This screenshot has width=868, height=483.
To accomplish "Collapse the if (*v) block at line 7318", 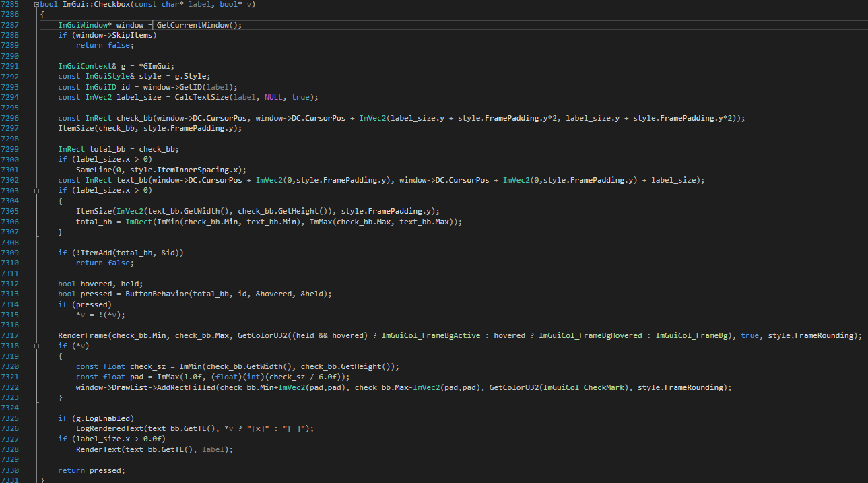I will pos(36,346).
